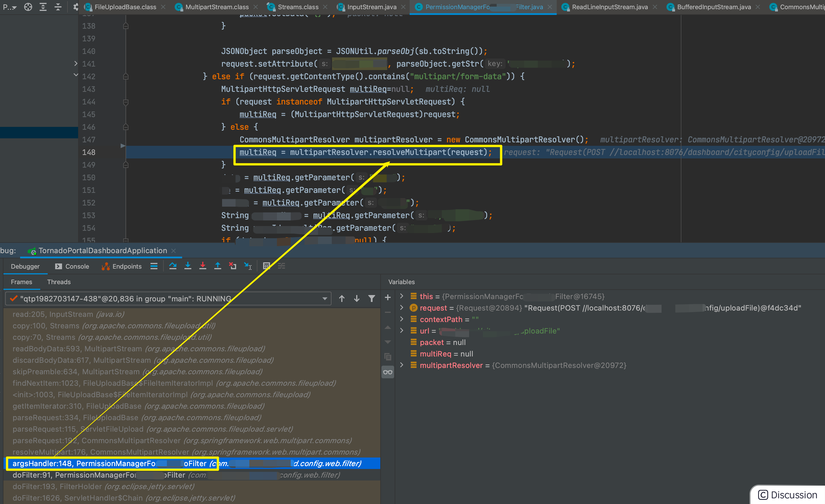Open the Endpoints tab
825x504 pixels.
point(122,267)
